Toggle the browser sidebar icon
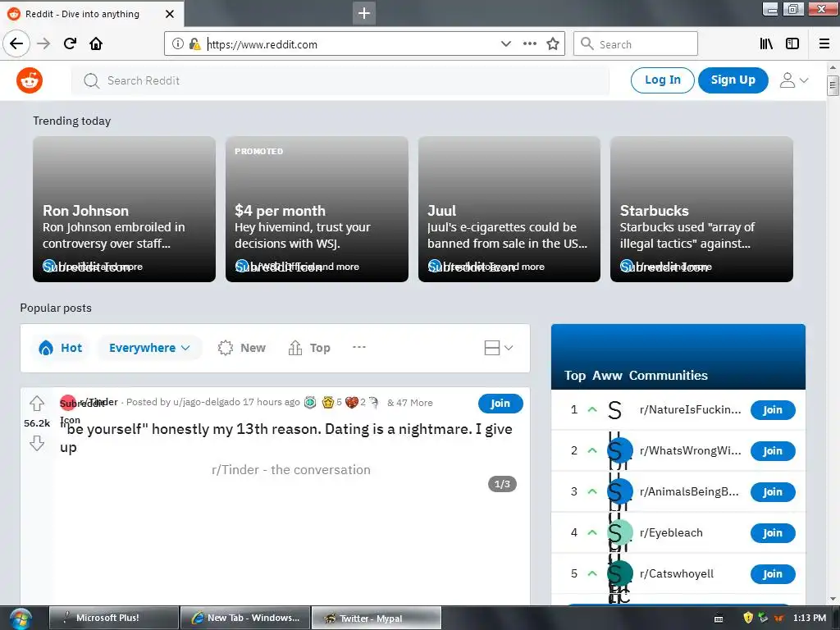840x630 pixels. (792, 43)
